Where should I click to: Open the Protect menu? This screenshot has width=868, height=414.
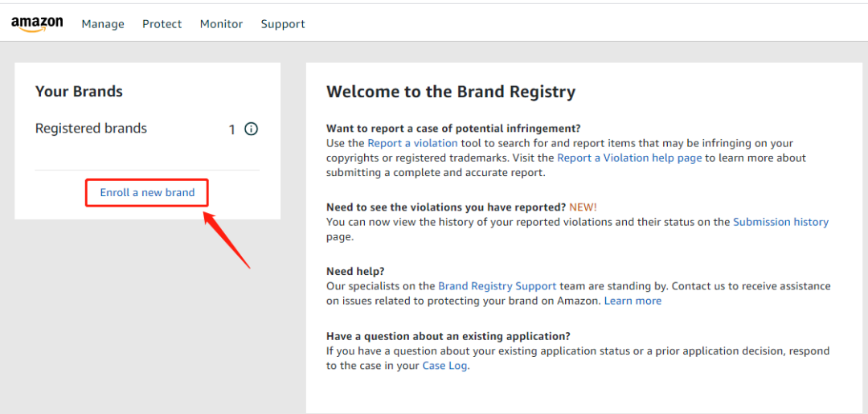pos(162,24)
